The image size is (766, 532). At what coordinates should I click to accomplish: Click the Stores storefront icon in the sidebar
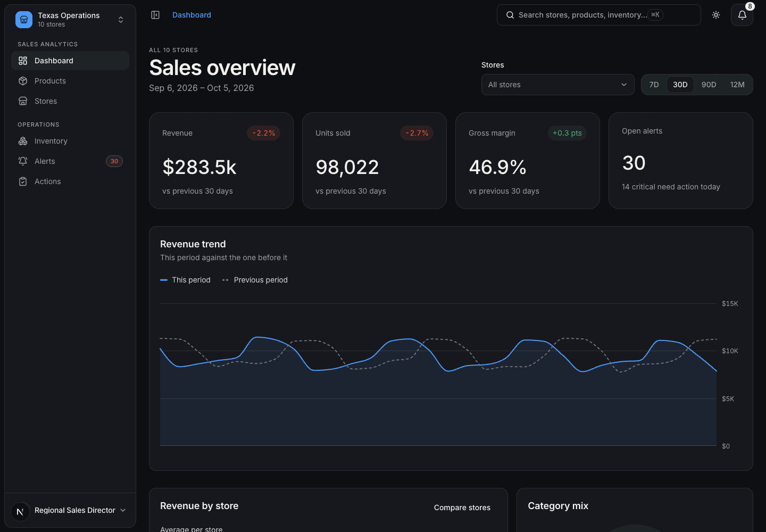click(23, 101)
